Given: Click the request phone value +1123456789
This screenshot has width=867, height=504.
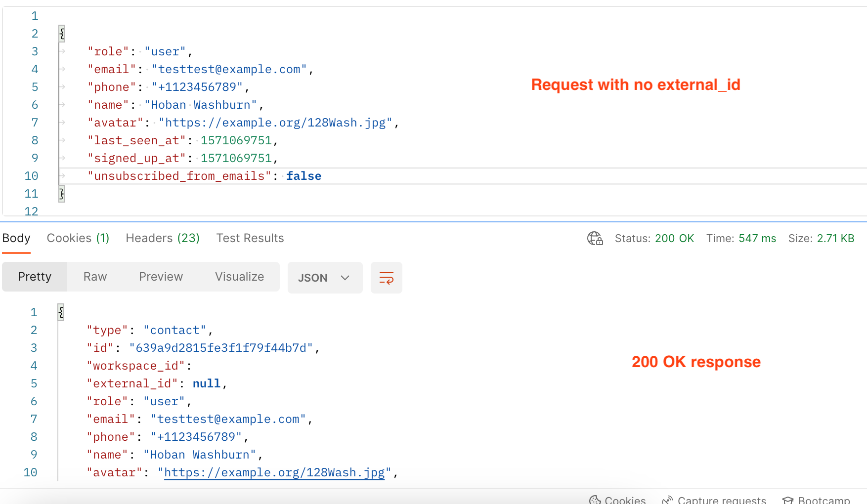Looking at the screenshot, I should click(197, 87).
